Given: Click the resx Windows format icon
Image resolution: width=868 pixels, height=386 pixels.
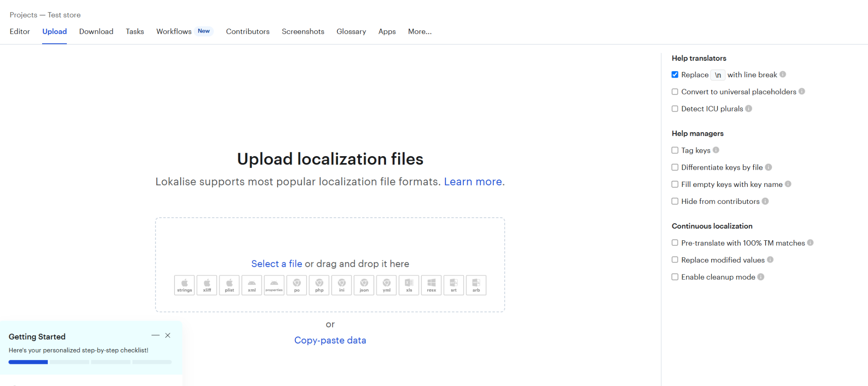Looking at the screenshot, I should coord(431,285).
